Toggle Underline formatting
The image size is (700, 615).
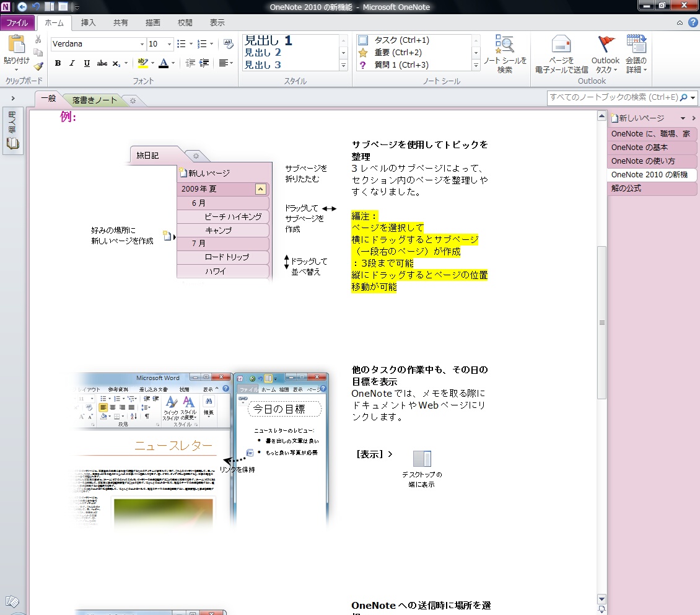87,63
